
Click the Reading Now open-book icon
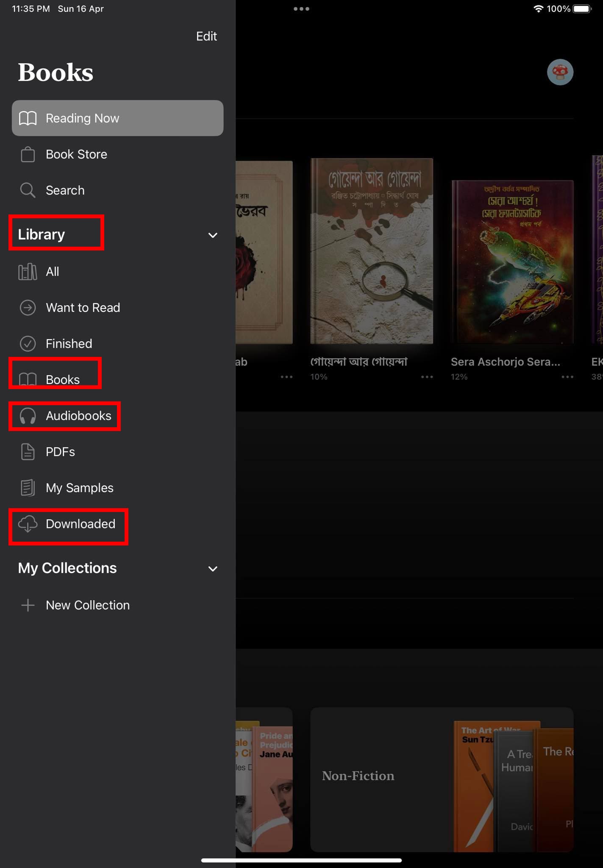pos(28,118)
